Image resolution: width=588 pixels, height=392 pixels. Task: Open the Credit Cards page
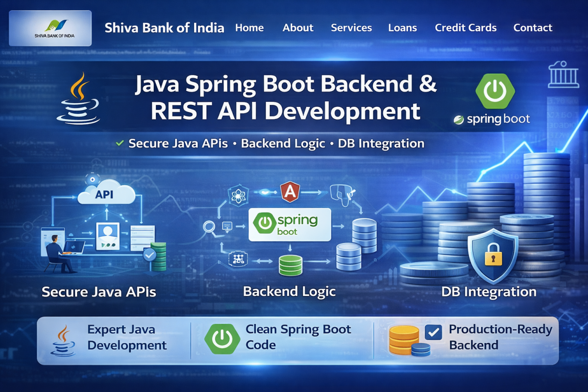click(465, 28)
